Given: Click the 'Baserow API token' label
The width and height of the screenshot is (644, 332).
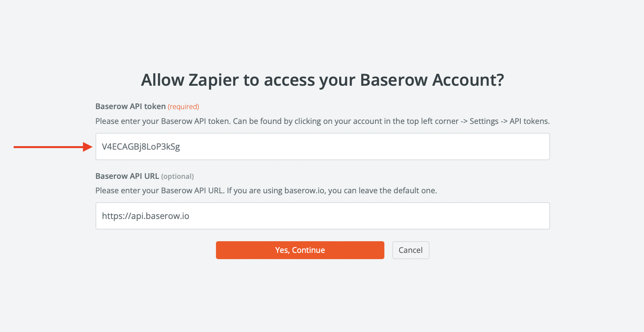Looking at the screenshot, I should pyautogui.click(x=130, y=106).
